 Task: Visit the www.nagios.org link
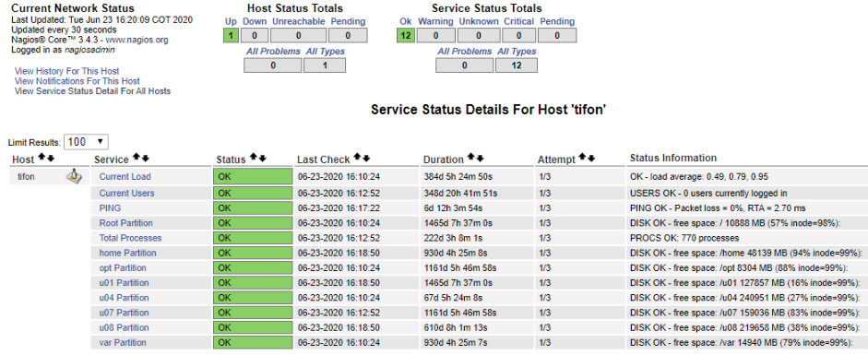coord(137,40)
